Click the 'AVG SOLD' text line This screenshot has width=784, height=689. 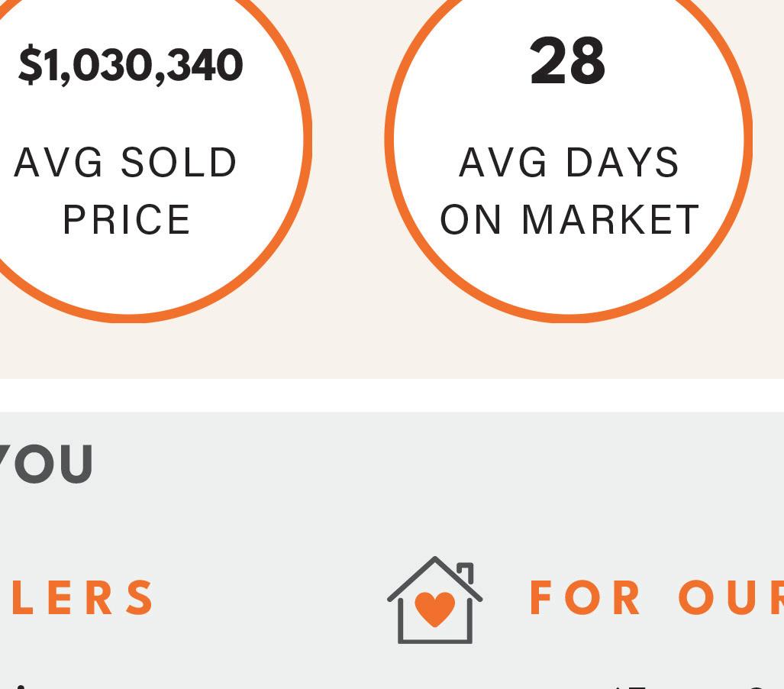coord(127,163)
